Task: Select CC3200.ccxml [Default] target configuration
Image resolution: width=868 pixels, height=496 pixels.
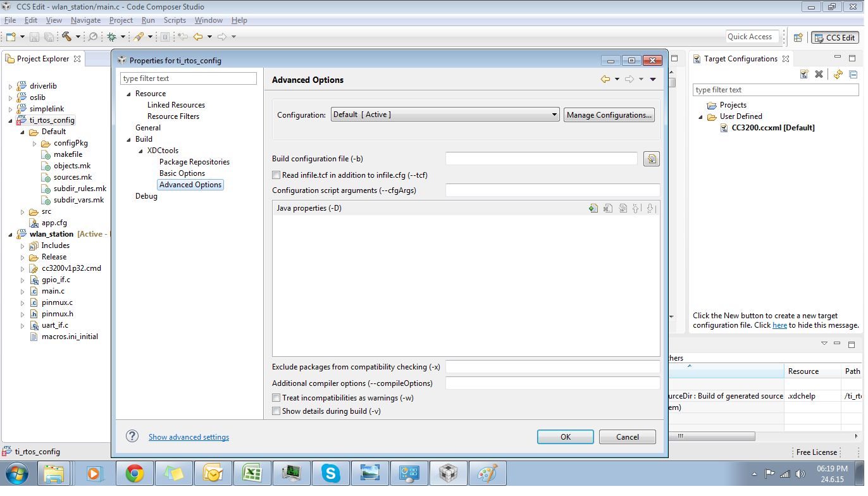Action: [772, 128]
